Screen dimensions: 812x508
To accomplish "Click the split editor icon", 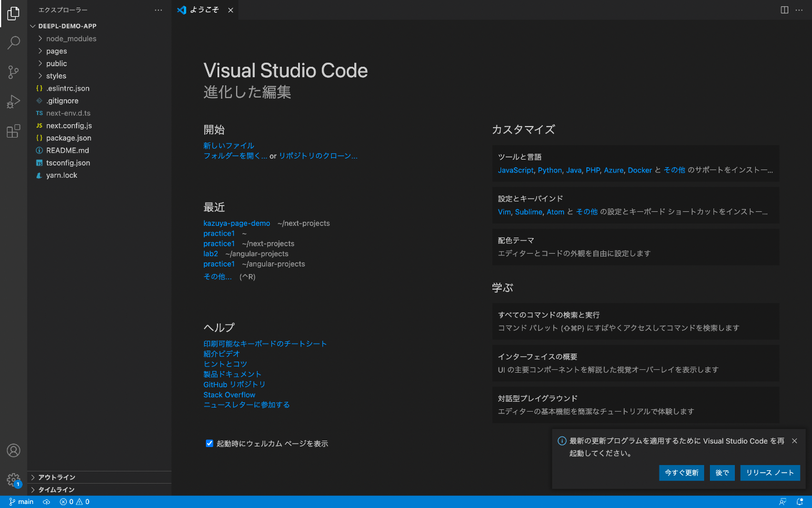I will [784, 10].
